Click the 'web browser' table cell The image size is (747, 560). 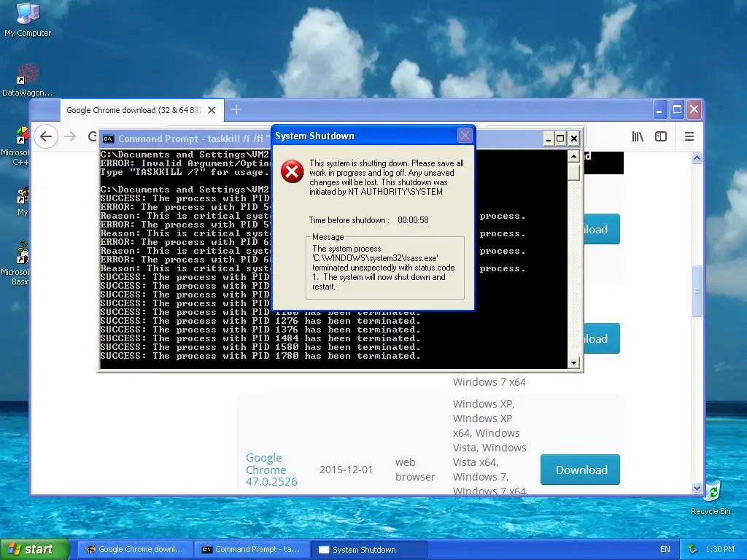(x=415, y=470)
